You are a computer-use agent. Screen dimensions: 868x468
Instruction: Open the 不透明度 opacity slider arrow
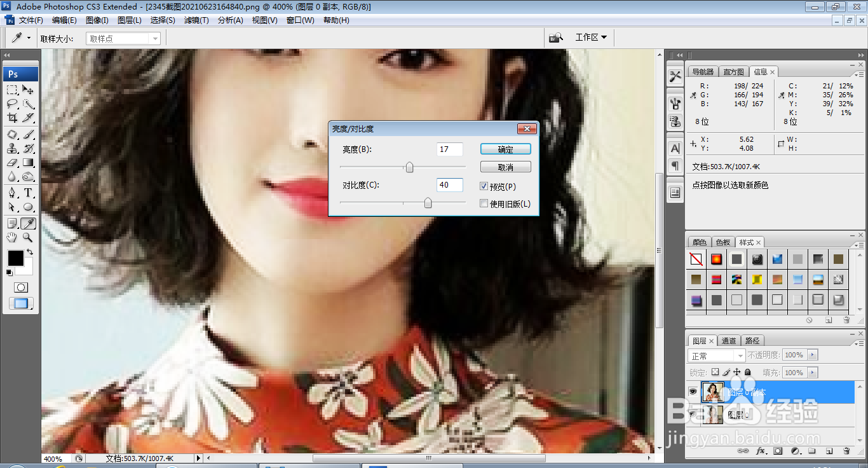(x=813, y=355)
